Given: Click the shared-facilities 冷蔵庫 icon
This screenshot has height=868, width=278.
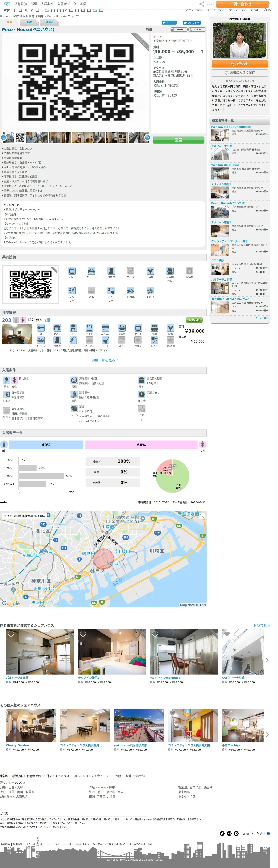Looking at the screenshot, I should click(x=111, y=271).
